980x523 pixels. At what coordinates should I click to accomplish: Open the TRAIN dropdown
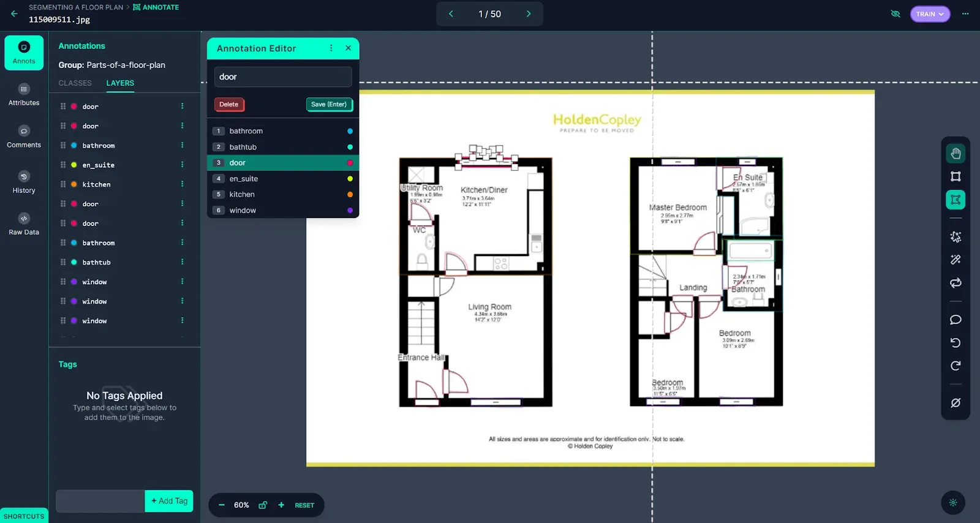pyautogui.click(x=930, y=14)
